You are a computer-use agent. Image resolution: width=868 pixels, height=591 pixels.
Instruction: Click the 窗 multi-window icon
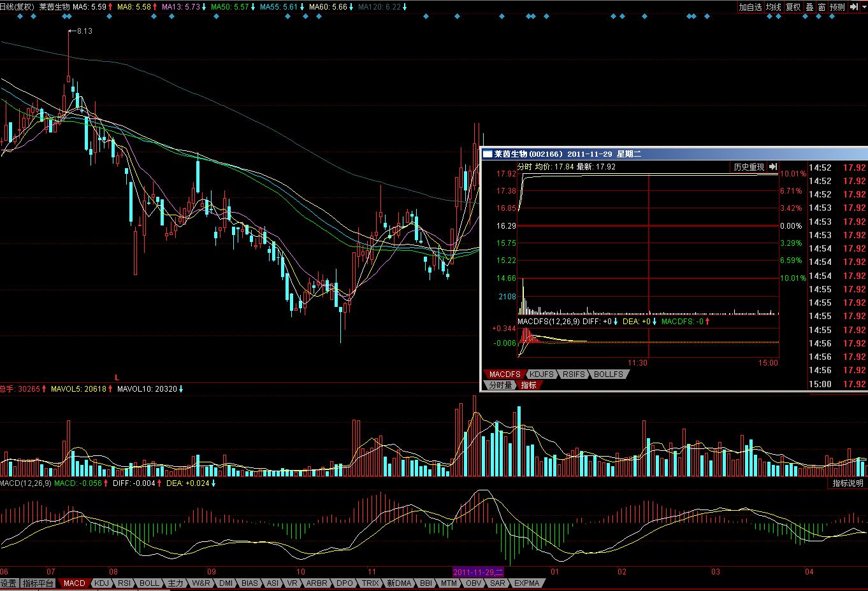821,7
